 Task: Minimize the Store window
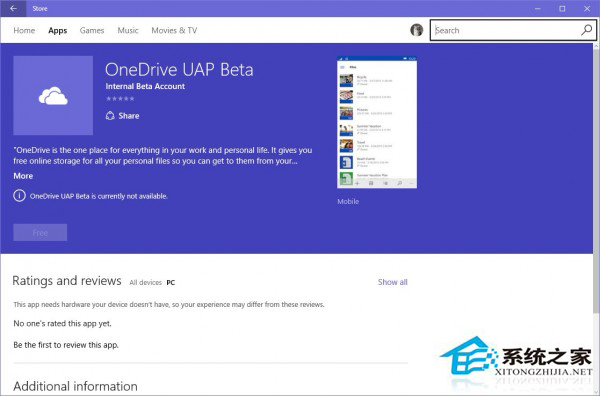pyautogui.click(x=538, y=8)
